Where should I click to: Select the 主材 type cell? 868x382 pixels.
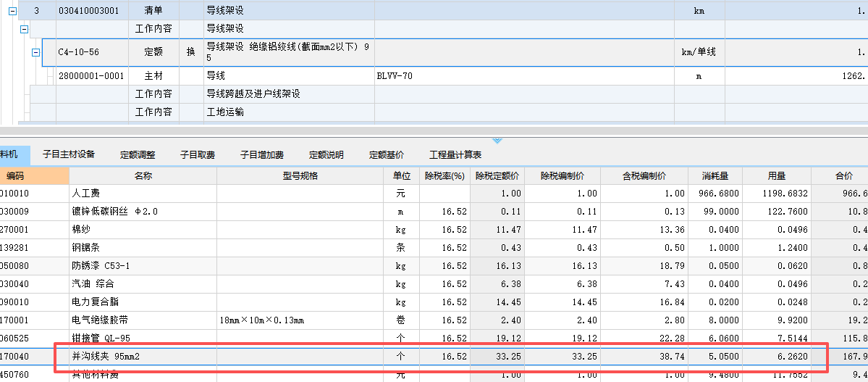tap(153, 76)
